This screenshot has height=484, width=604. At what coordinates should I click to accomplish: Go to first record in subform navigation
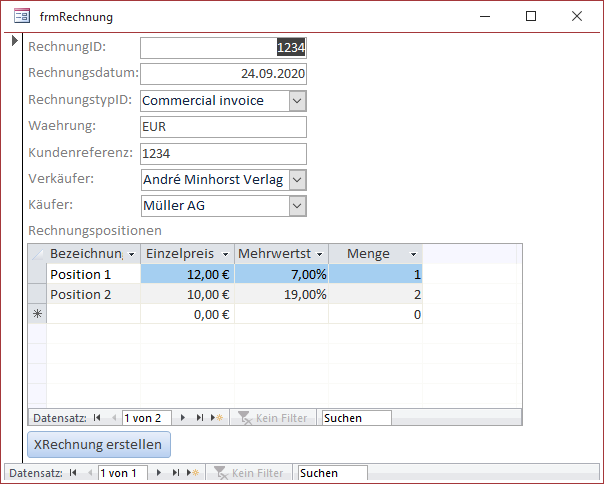pos(97,418)
